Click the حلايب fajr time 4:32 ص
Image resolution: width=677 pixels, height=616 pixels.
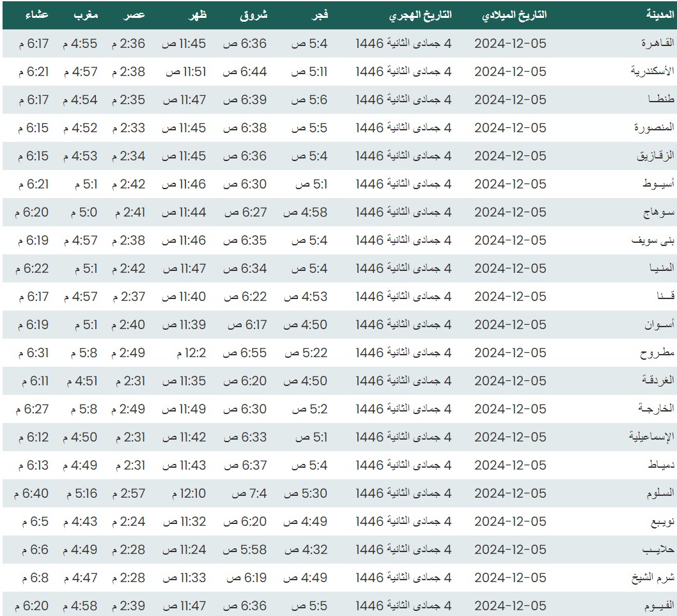[x=305, y=550]
